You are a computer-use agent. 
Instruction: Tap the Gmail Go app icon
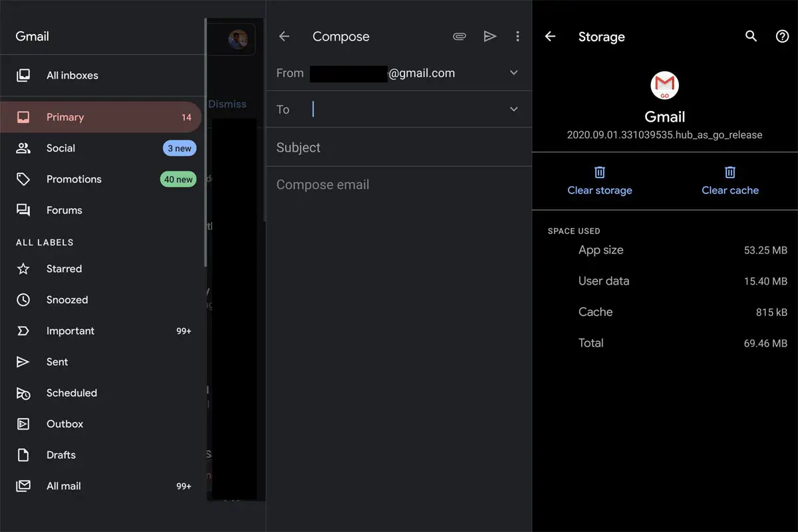point(665,85)
